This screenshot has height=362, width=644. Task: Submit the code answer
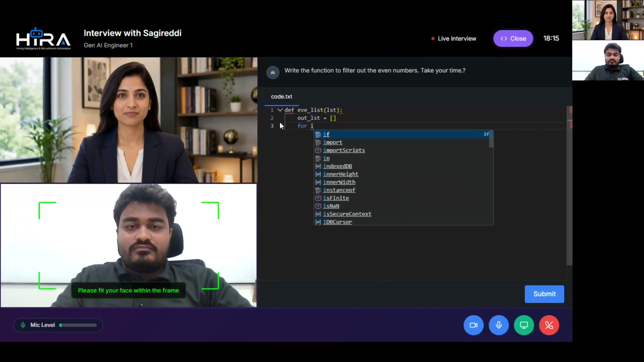(x=544, y=294)
